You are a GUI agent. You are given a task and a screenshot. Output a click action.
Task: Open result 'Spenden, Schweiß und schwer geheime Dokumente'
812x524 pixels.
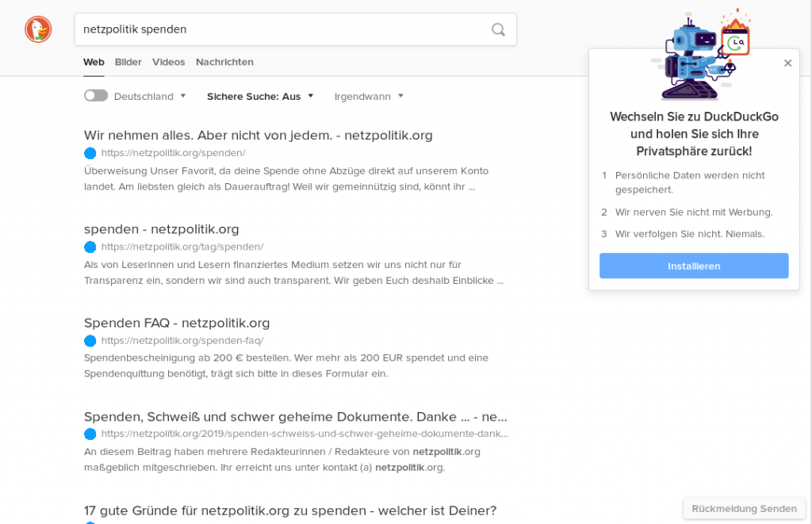pos(296,417)
